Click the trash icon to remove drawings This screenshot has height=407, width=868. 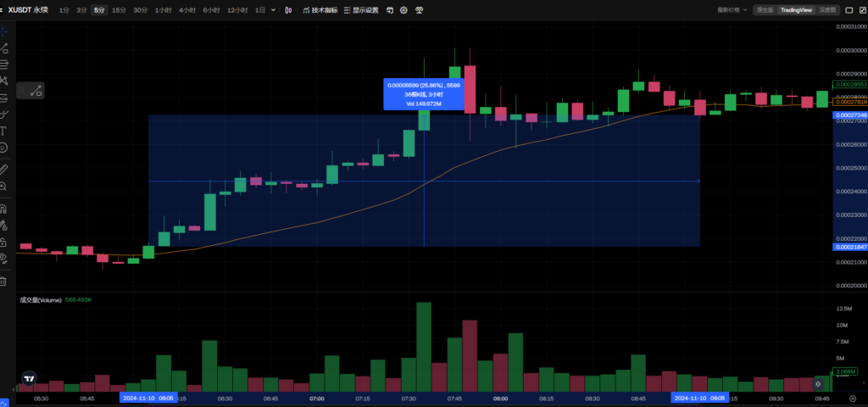[4, 281]
